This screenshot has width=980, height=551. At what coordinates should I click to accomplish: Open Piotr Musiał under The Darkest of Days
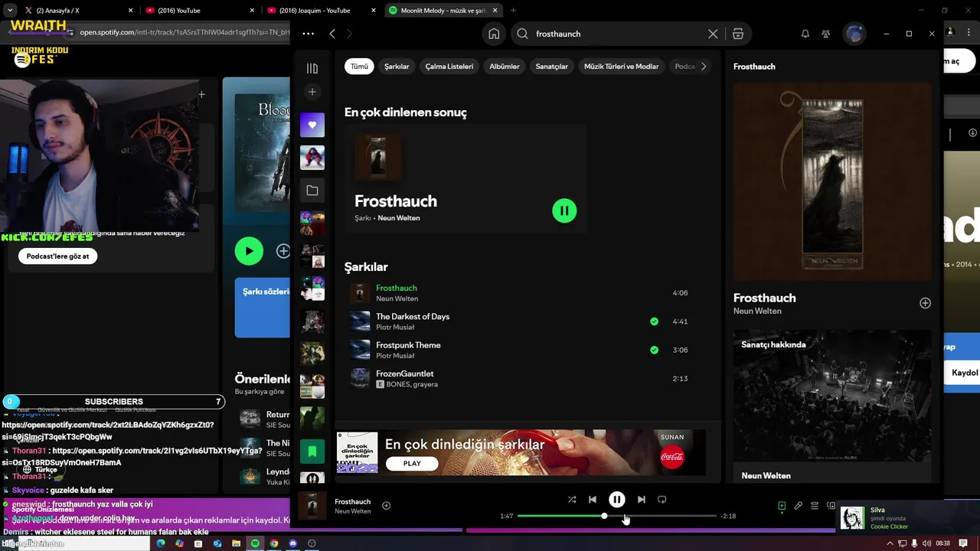395,327
